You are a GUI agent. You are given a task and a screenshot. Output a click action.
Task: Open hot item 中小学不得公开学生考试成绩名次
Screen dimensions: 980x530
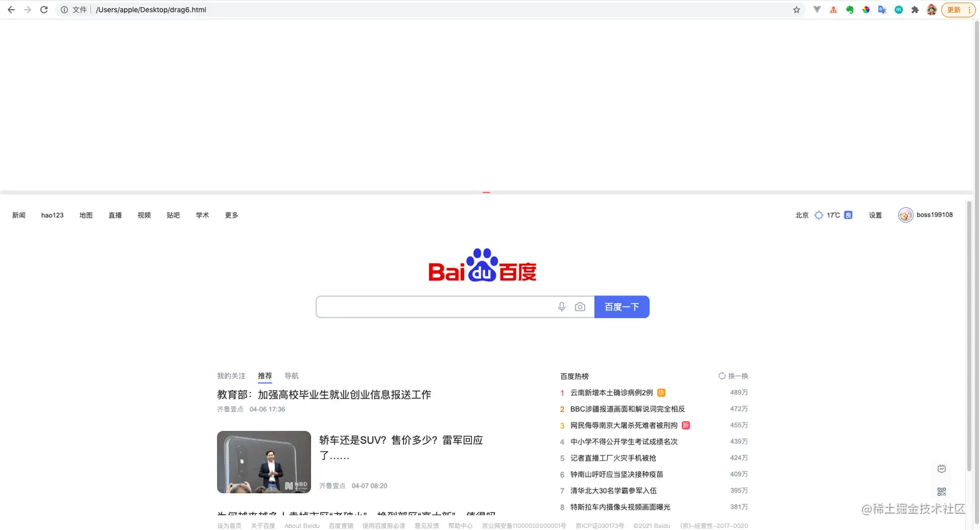[x=624, y=442]
